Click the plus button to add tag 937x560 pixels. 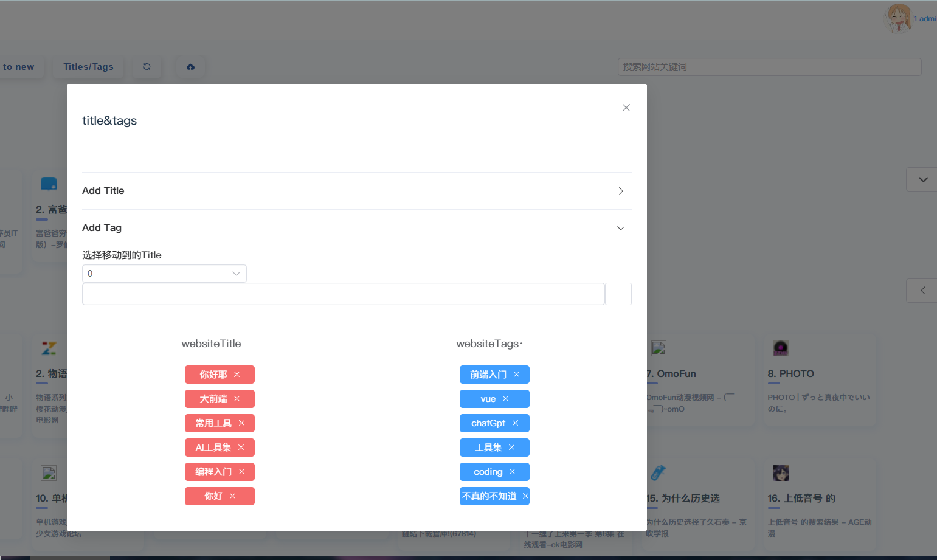(618, 294)
